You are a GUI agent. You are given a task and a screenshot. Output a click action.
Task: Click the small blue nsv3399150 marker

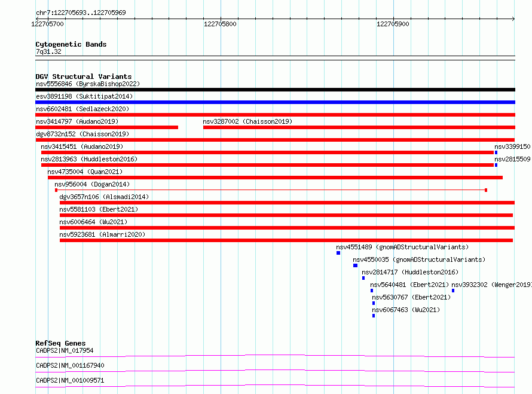(x=496, y=152)
